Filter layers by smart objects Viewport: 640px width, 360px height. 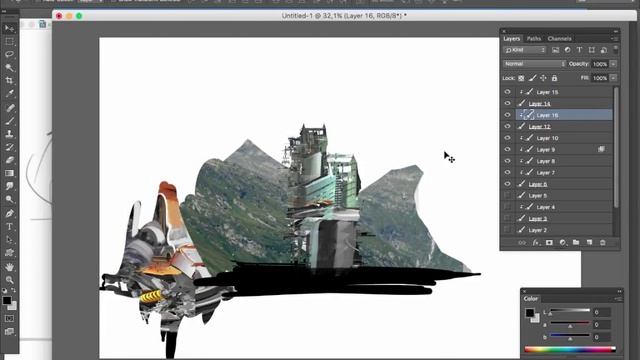[604, 50]
